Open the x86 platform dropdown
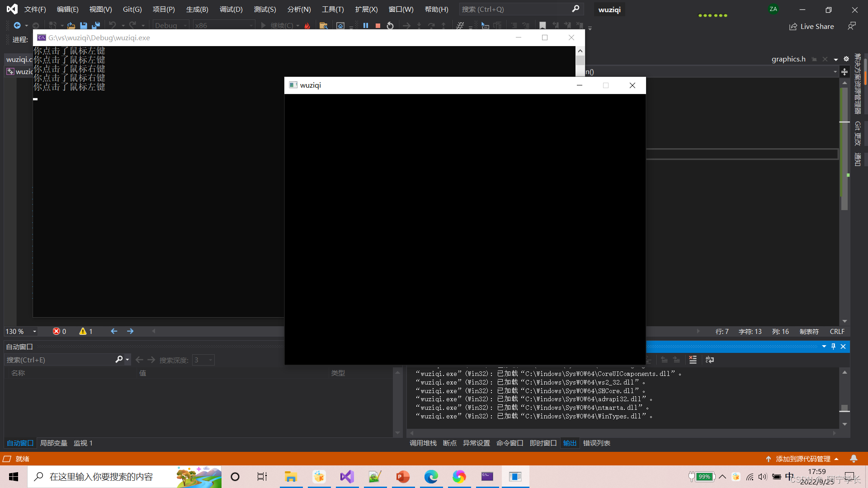This screenshot has height=488, width=868. pyautogui.click(x=224, y=26)
